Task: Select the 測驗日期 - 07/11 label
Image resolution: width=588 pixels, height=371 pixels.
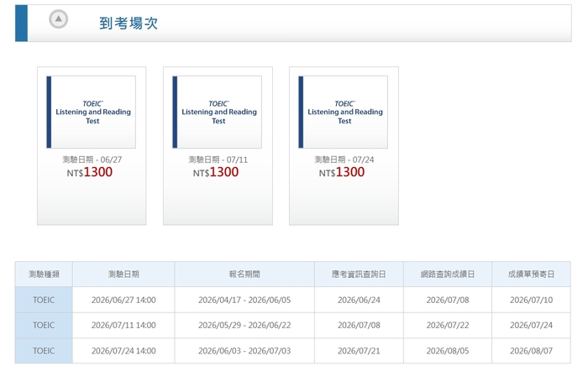Action: click(x=218, y=159)
